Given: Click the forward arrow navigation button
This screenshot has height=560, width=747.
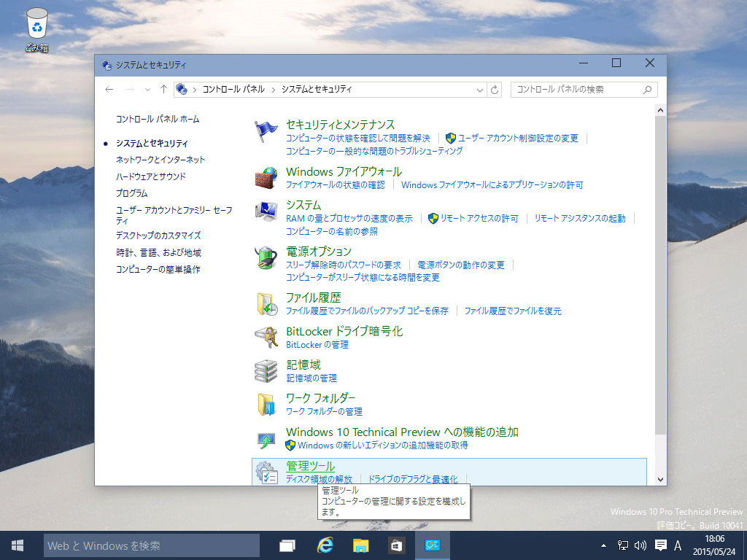Looking at the screenshot, I should point(130,89).
